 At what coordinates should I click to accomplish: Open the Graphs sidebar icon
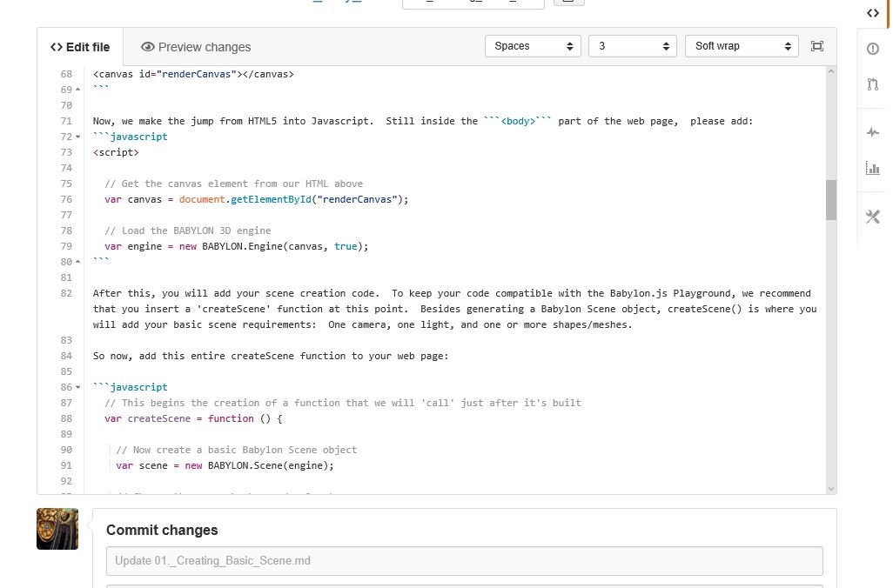[x=872, y=168]
